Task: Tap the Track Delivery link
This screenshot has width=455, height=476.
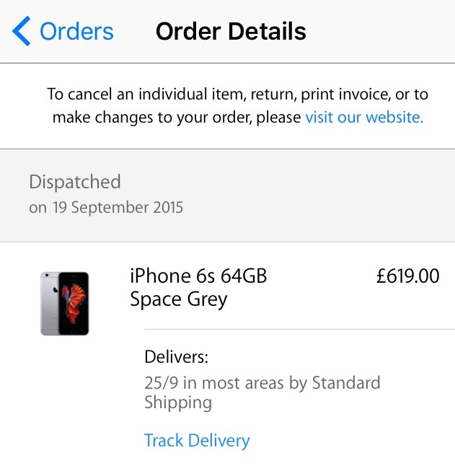Action: pyautogui.click(x=197, y=441)
